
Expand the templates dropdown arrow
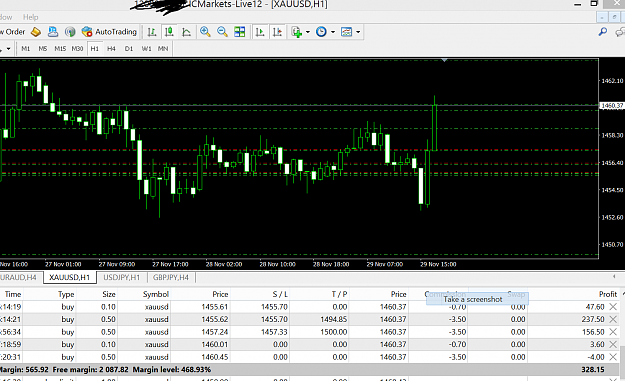point(358,32)
